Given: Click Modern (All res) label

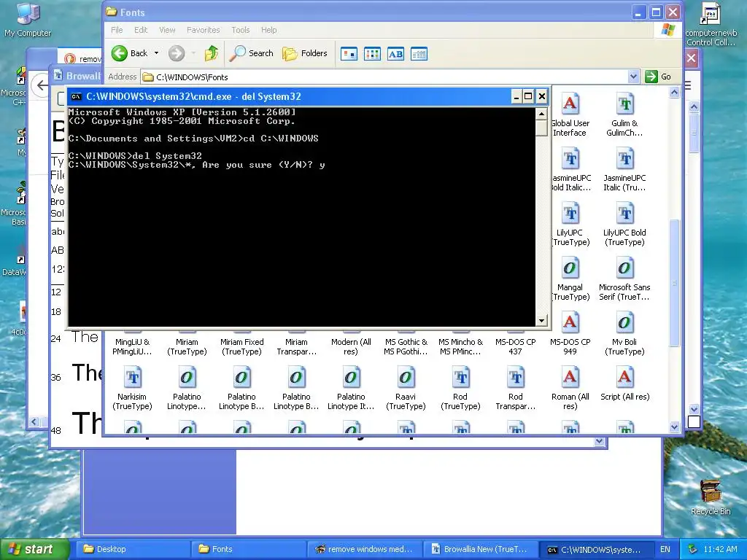Looking at the screenshot, I should tap(351, 346).
